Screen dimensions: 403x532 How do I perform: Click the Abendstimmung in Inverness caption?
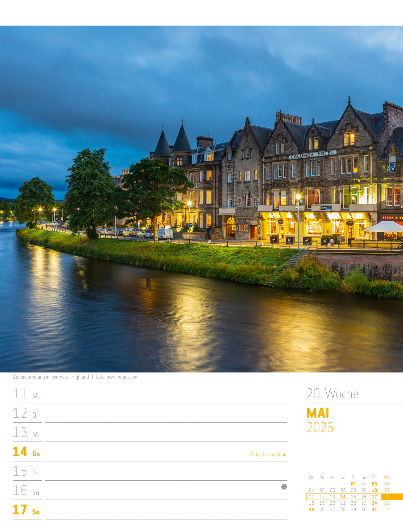51,377
